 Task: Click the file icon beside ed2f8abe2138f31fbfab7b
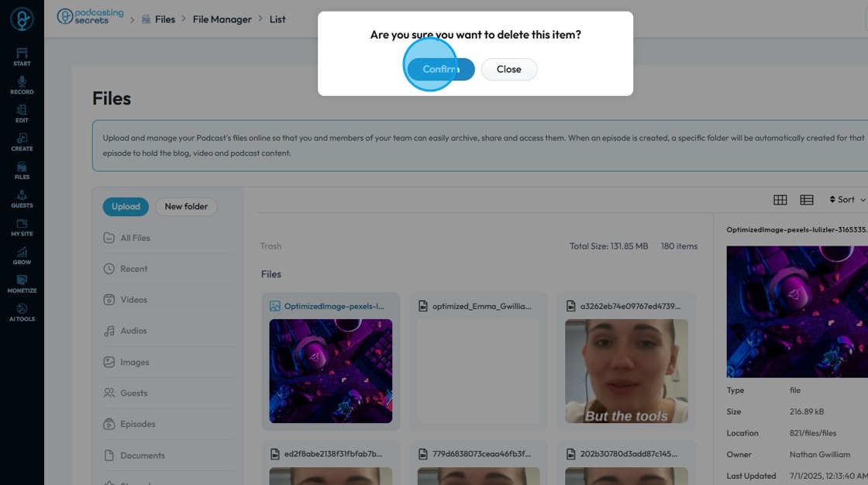click(x=274, y=454)
